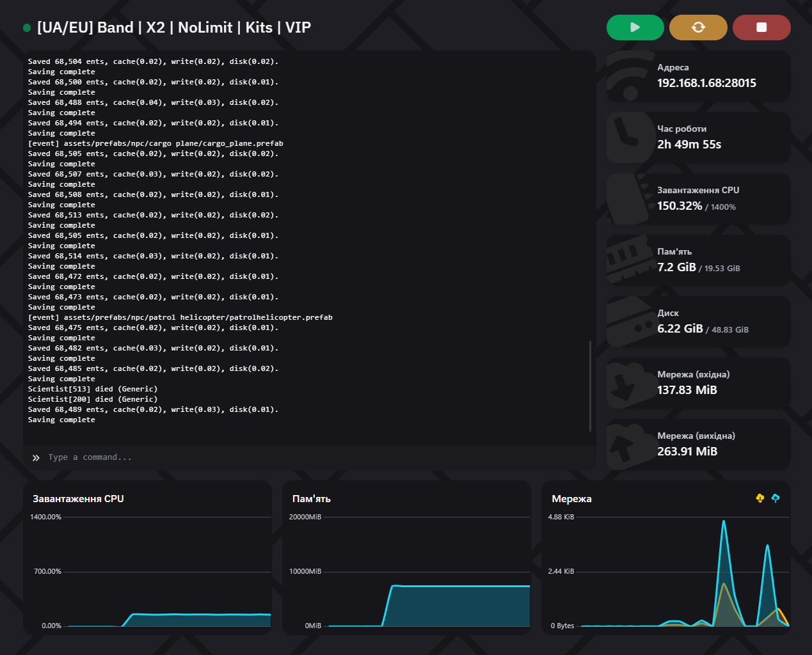
Task: Click the memory value 7.2 GiB
Action: click(x=676, y=267)
